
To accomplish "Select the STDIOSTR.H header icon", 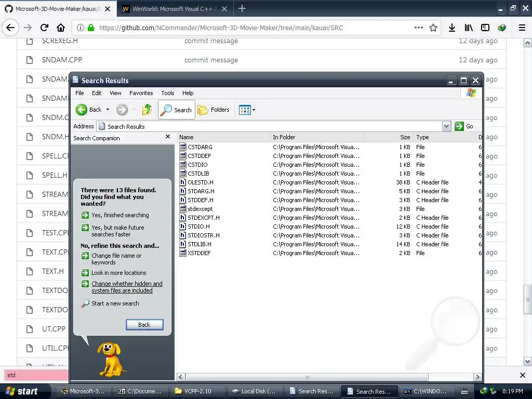I will [183, 235].
